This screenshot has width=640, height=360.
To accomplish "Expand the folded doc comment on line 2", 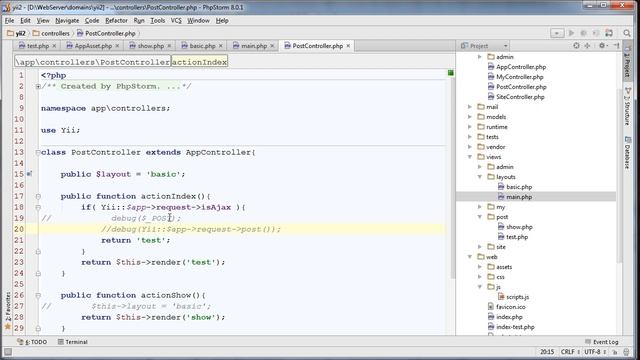I will 38,87.
